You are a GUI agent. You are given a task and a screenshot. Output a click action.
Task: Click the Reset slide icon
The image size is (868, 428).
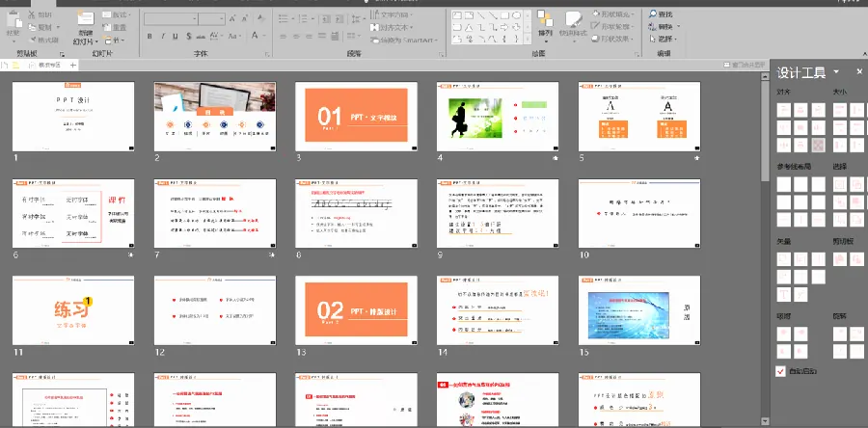click(106, 28)
